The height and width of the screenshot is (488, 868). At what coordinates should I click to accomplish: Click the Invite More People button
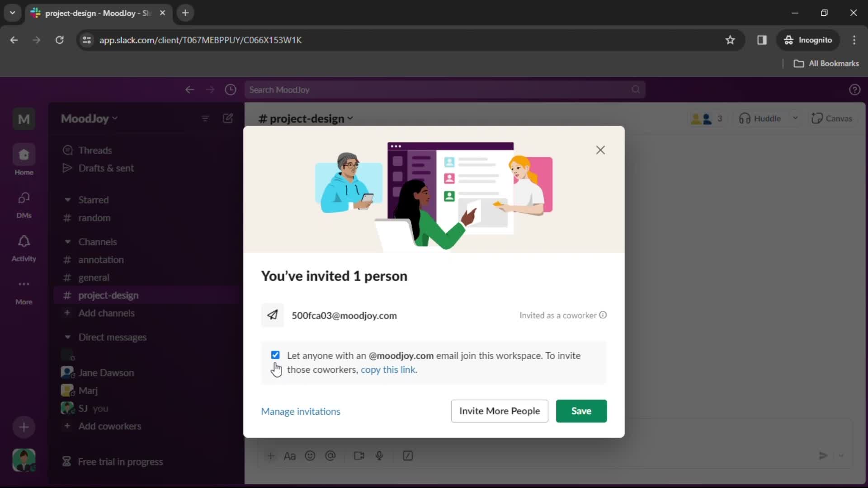coord(500,411)
